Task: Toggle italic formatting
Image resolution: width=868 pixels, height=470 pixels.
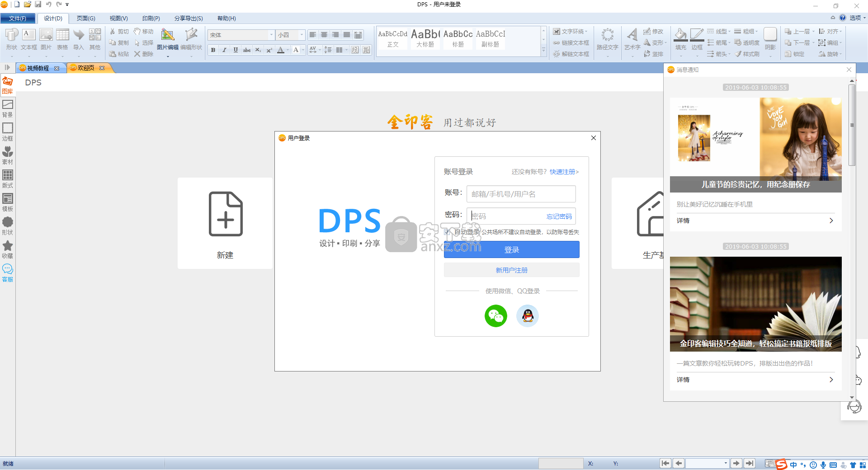Action: tap(224, 50)
